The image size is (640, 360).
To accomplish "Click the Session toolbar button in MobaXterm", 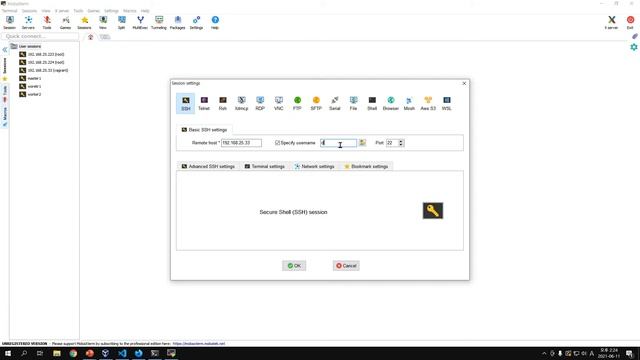I will click(9, 22).
